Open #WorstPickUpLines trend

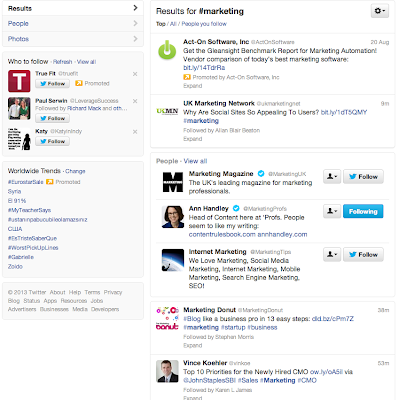coord(33,248)
